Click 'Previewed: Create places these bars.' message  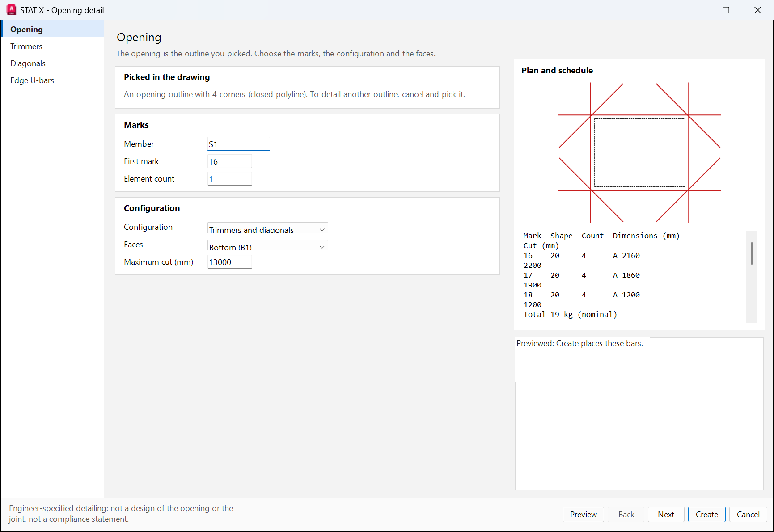click(x=579, y=343)
